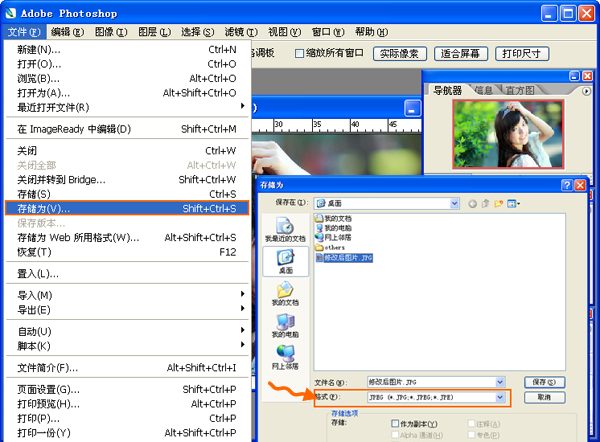
Task: Click the help question mark in 存储为 dialog
Action: click(x=567, y=185)
